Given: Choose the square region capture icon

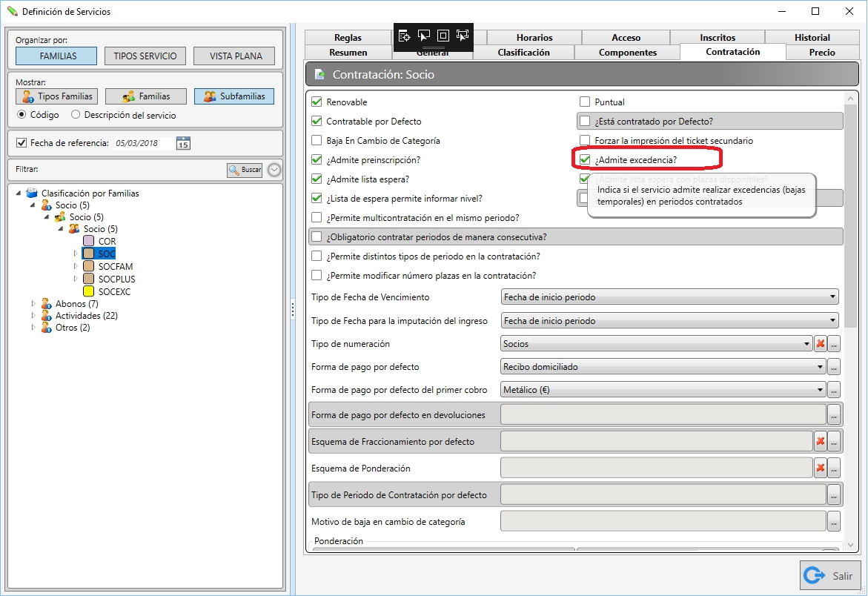Looking at the screenshot, I should coord(443,36).
